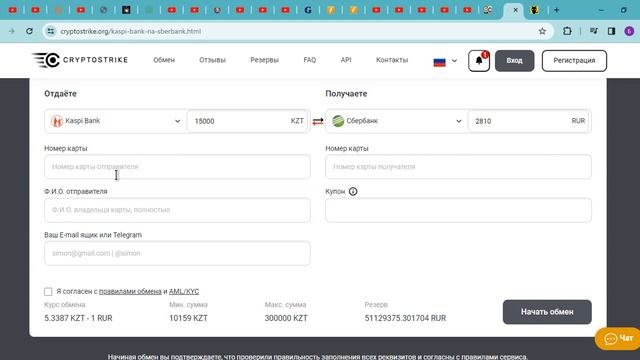The height and width of the screenshot is (360, 640).
Task: View site information icon in address bar
Action: (x=51, y=31)
